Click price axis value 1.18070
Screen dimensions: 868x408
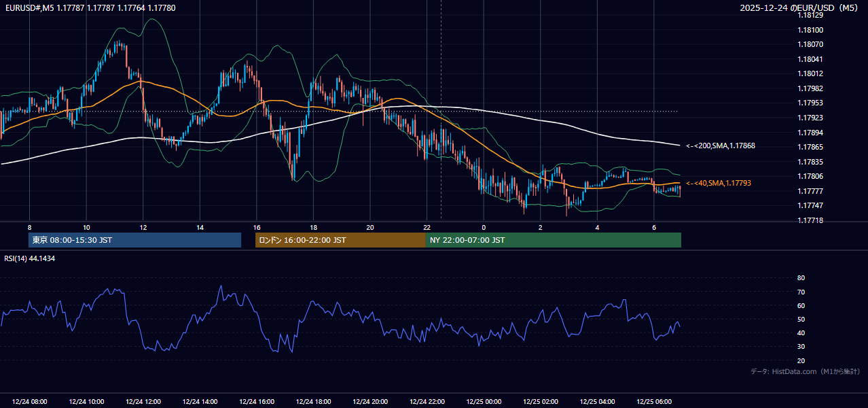coord(810,44)
